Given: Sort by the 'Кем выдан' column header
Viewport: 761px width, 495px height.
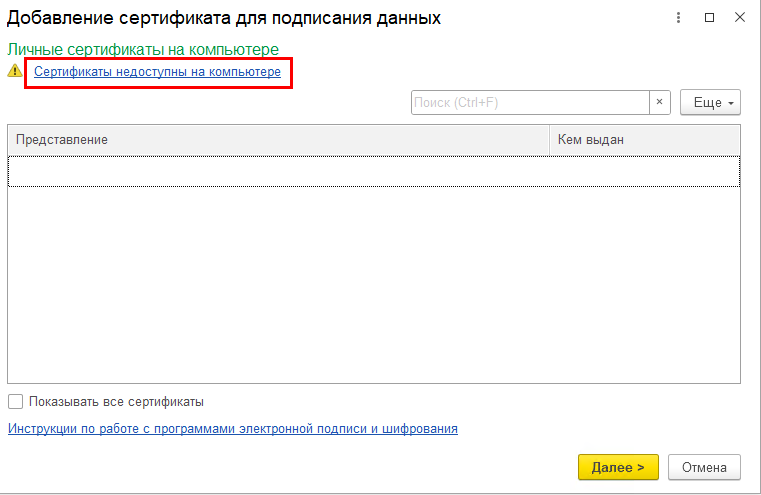Looking at the screenshot, I should pos(644,140).
